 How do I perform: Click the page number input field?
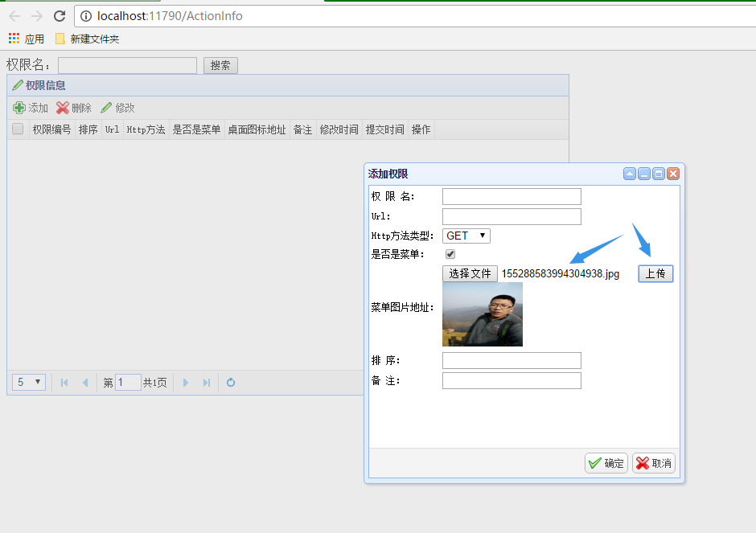click(x=128, y=383)
